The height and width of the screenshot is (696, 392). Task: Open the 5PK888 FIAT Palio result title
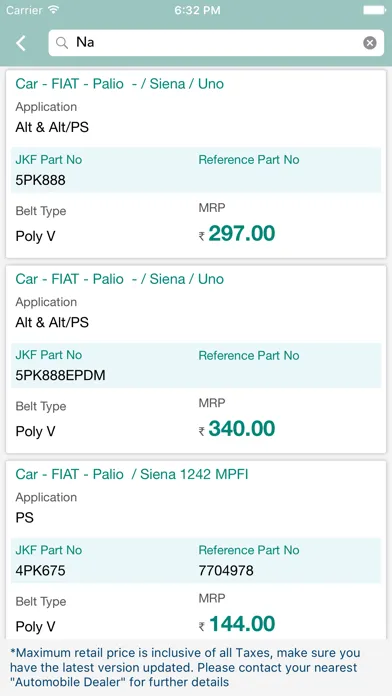click(119, 84)
